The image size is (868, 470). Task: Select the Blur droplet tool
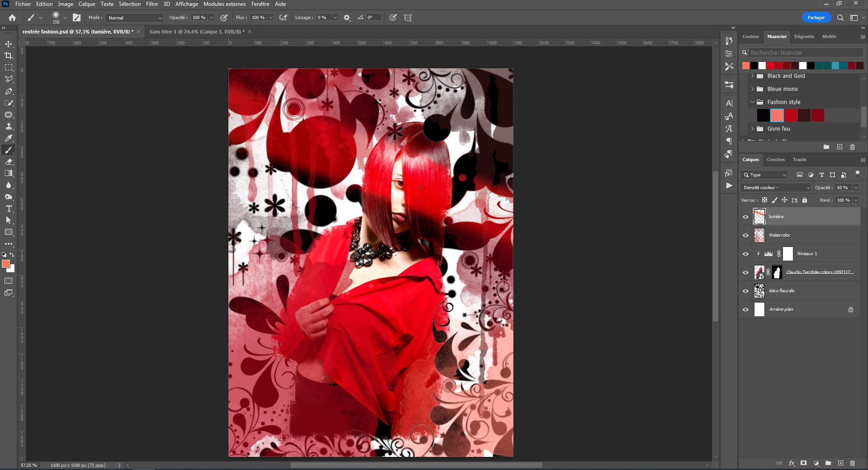point(9,185)
